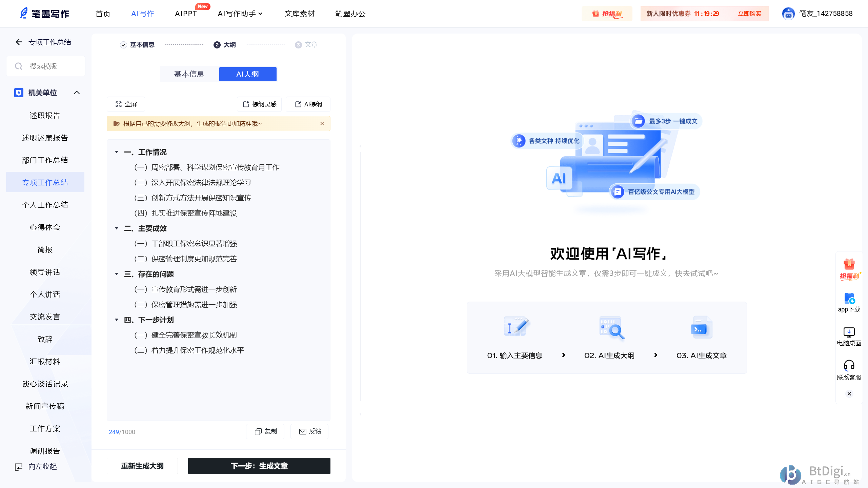This screenshot has height=488, width=868.
Task: Click 重新生成大纲 button
Action: click(x=142, y=466)
